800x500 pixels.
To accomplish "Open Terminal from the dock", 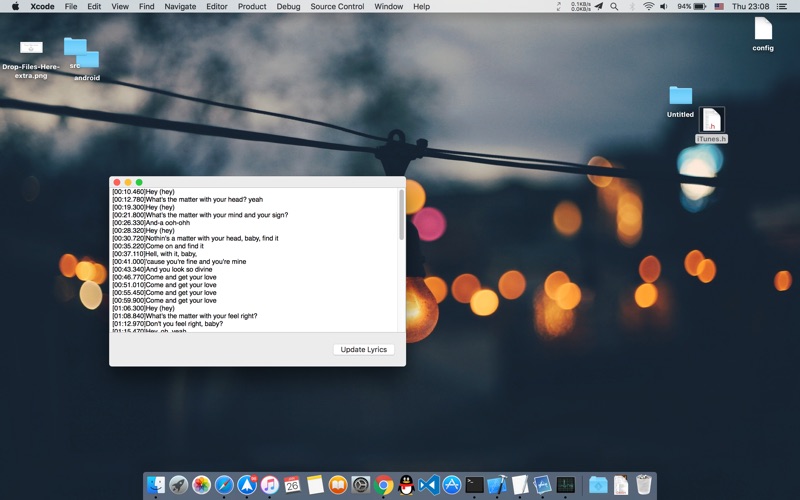I will click(474, 485).
